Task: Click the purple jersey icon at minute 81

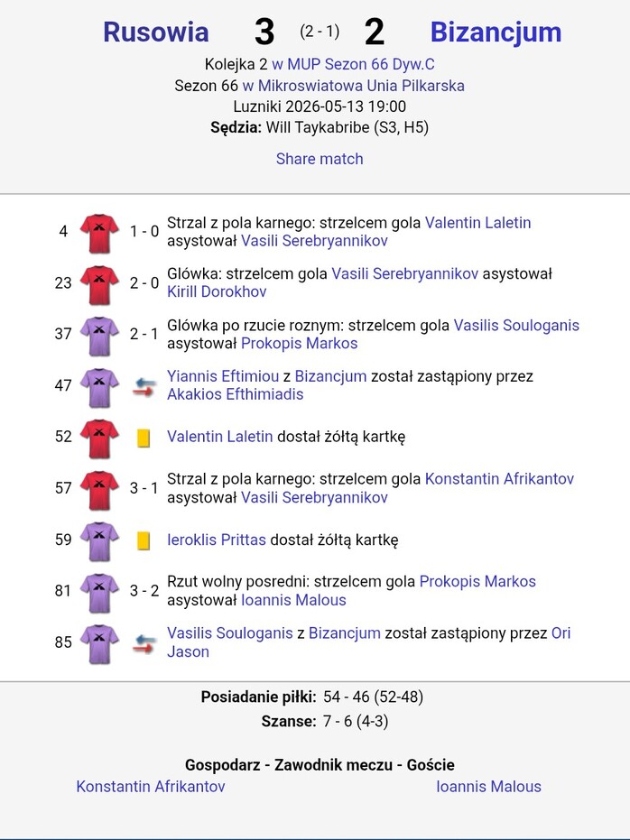Action: pos(99,593)
